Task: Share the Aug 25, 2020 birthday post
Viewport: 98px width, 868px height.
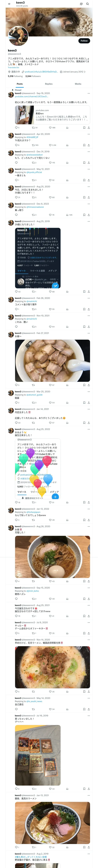Action: point(89,197)
